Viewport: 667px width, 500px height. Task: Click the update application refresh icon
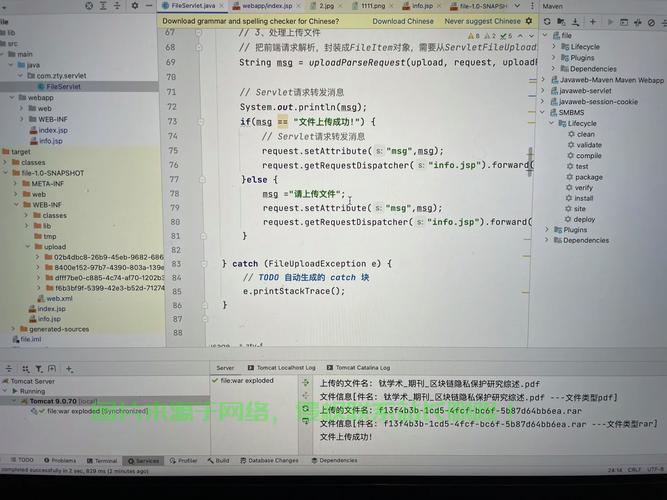click(x=305, y=409)
